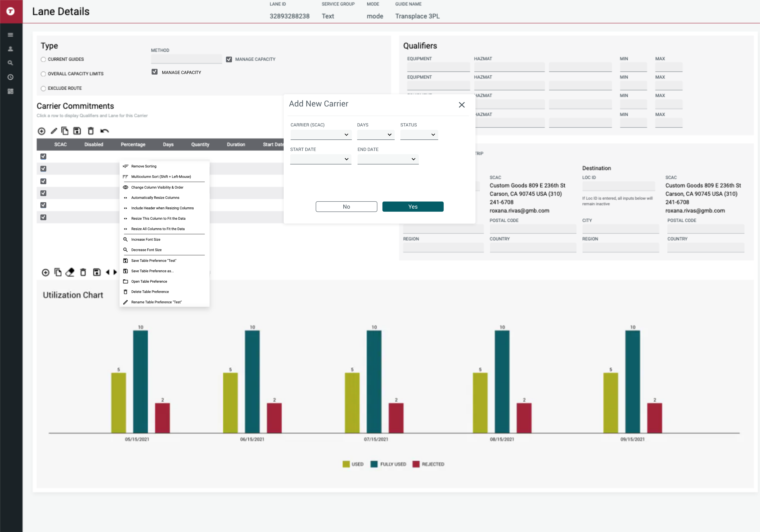Choose Remove Sorting from context menu
The image size is (760, 532).
[164, 166]
